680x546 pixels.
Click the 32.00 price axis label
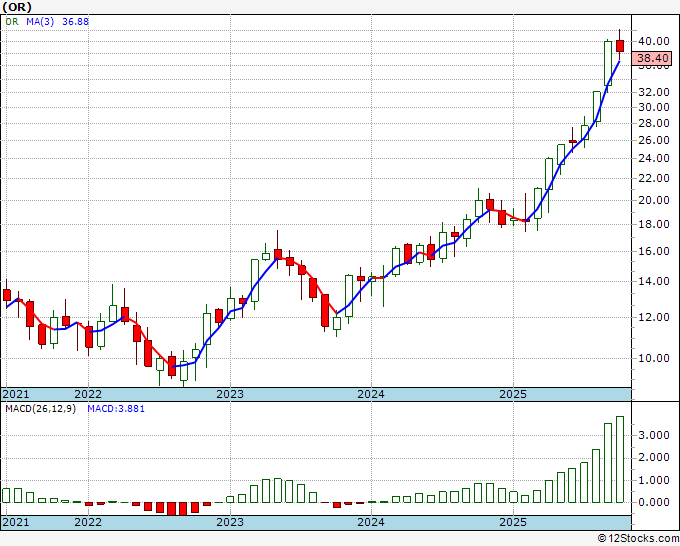pyautogui.click(x=653, y=92)
